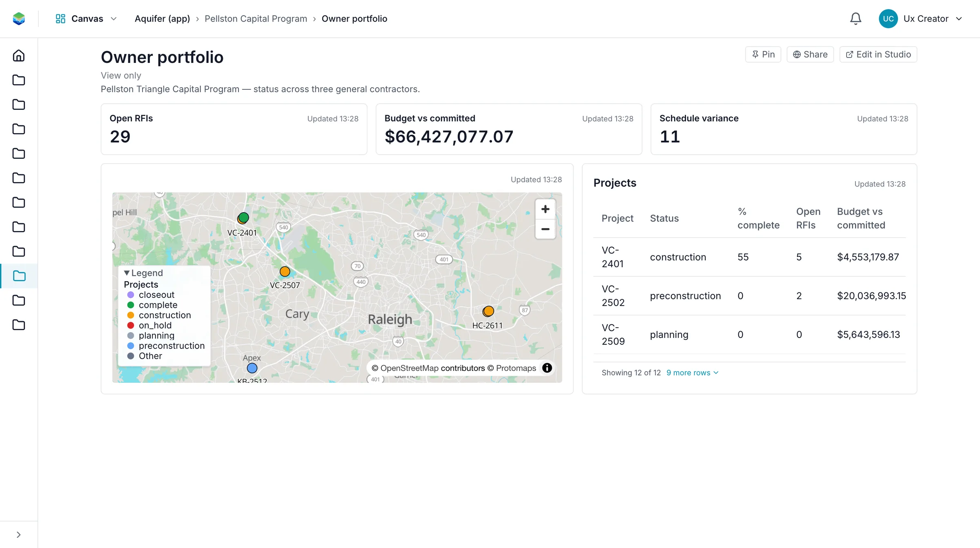Click the UC user avatar
The image size is (980, 548).
tap(888, 19)
